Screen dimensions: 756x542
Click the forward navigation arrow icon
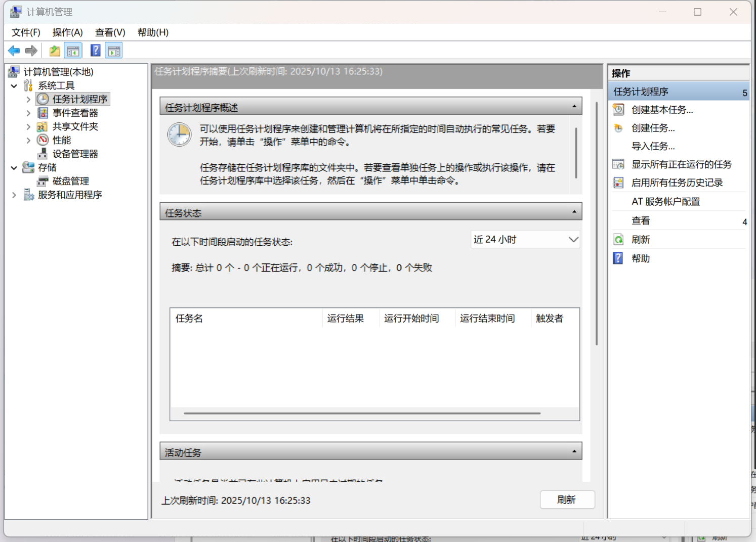[31, 50]
